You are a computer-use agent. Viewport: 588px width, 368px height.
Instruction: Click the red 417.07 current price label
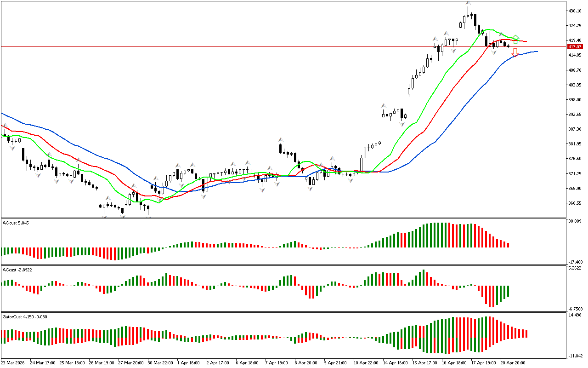coord(575,47)
